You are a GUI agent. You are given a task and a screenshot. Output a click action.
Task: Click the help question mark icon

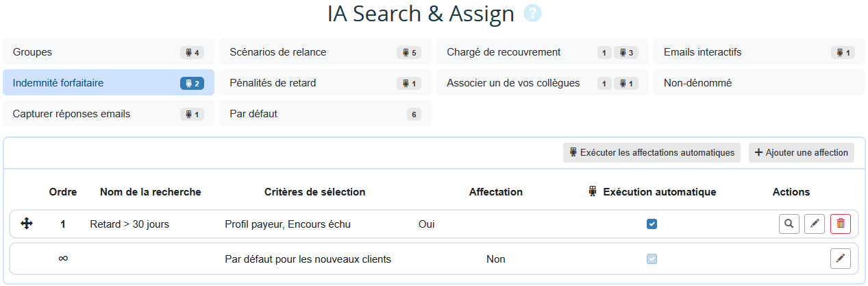(x=532, y=13)
